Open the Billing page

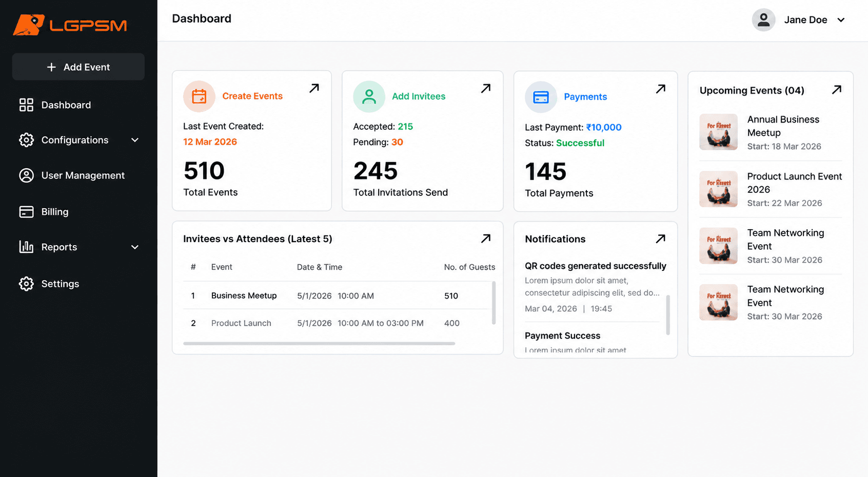pyautogui.click(x=55, y=212)
